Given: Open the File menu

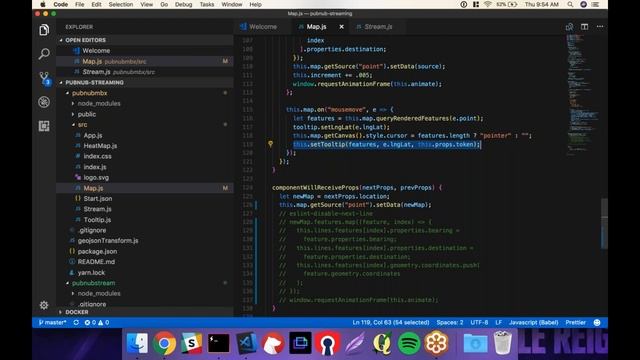Looking at the screenshot, I should (x=80, y=4).
